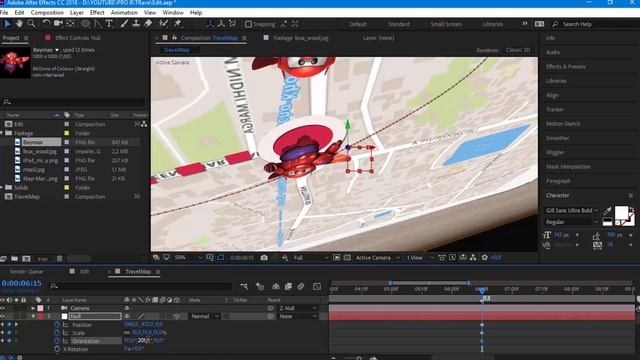
Task: Collapse the Null layer twirl arrow
Action: (33, 316)
